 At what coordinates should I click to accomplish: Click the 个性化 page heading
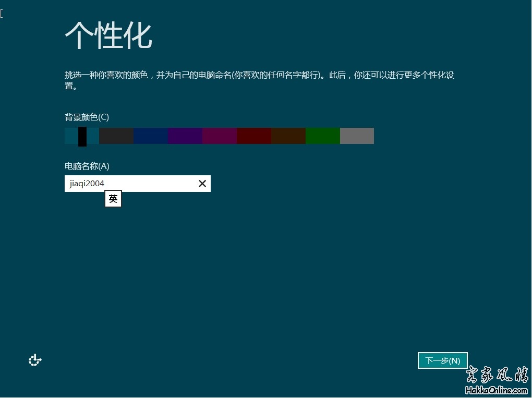coord(108,35)
